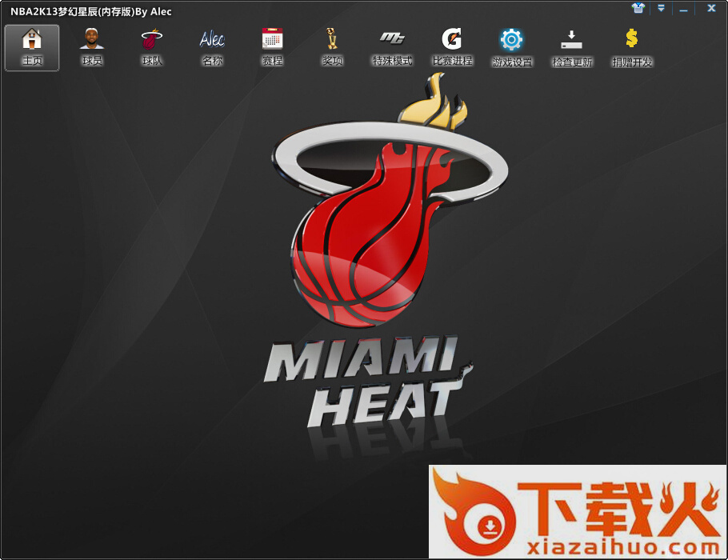Open 游戏设置 game settings gear

point(512,48)
